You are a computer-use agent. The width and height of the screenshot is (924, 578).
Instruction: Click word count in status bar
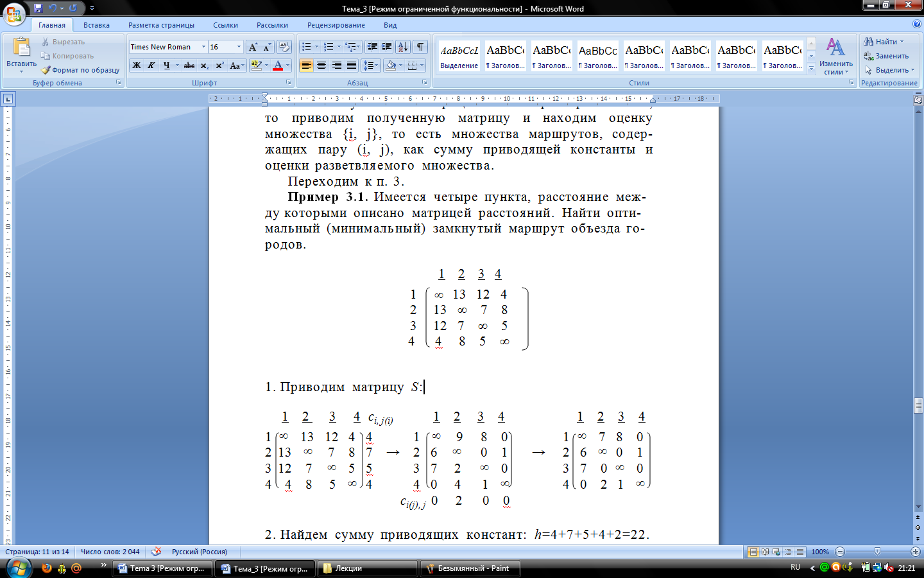(x=110, y=552)
